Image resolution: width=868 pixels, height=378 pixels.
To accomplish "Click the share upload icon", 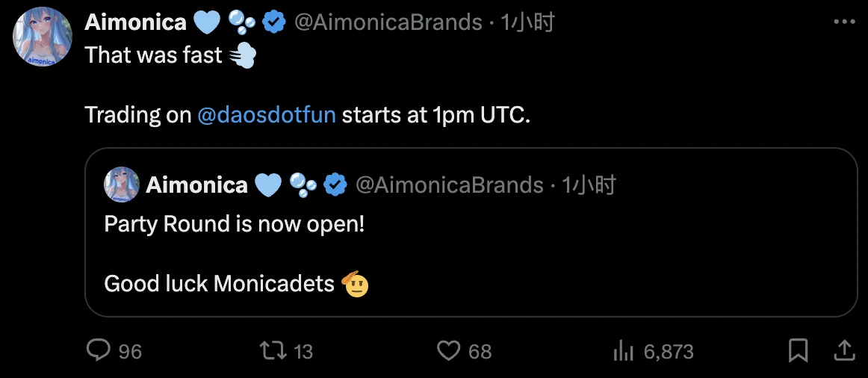I will click(x=844, y=350).
